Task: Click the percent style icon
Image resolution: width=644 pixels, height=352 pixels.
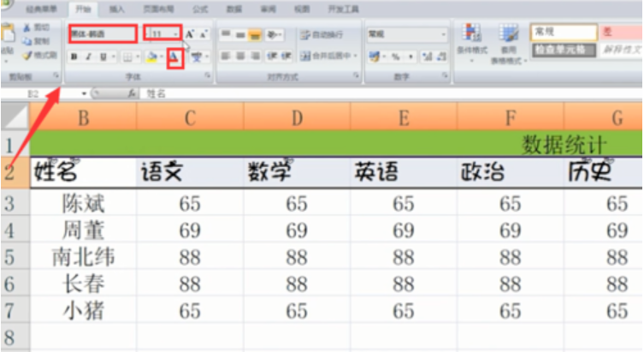Action: pos(395,57)
